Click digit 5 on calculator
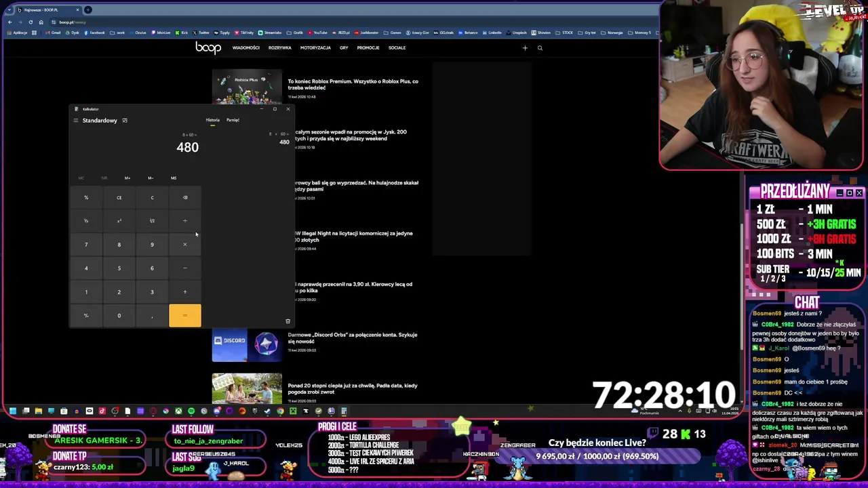The image size is (868, 488). (119, 268)
